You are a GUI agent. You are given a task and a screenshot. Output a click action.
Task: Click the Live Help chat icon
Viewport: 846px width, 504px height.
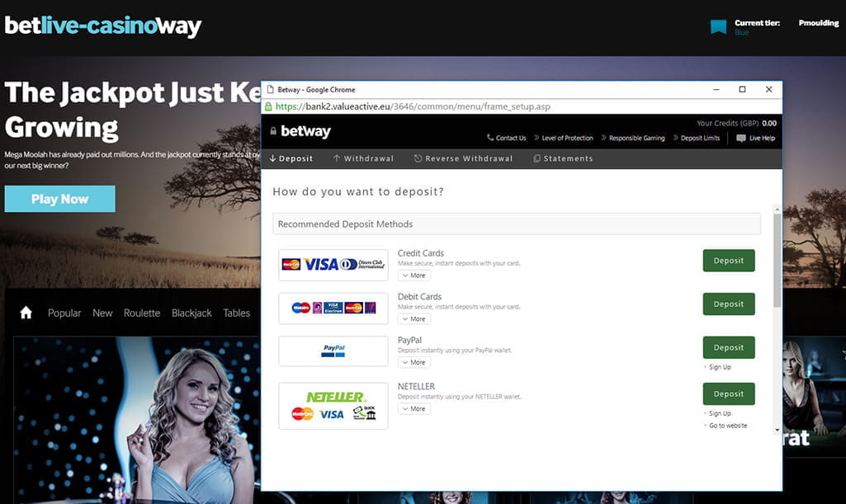(741, 138)
